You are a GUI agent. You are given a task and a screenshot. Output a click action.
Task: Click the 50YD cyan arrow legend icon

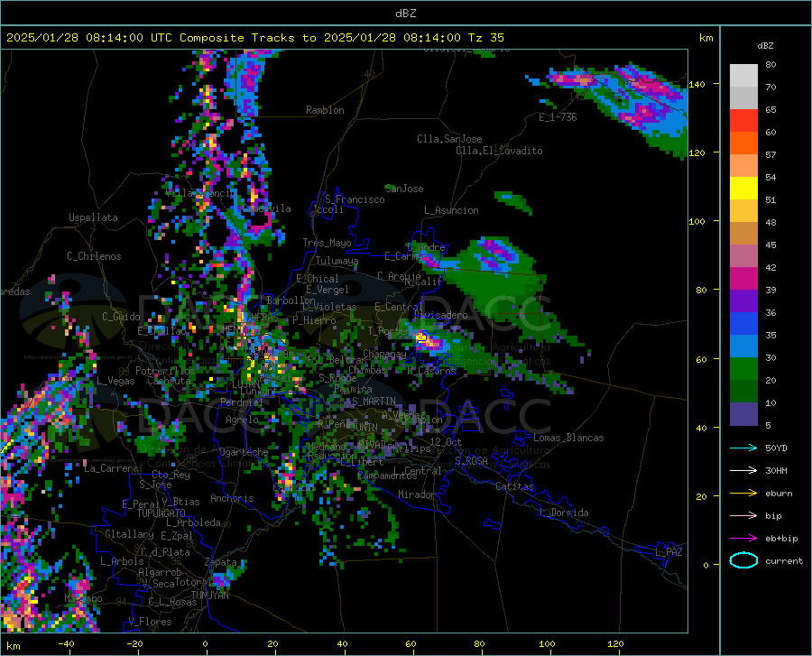743,448
